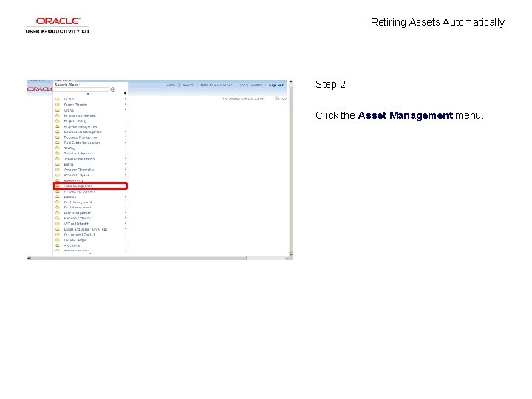Open the Billing menu
532x399 pixels.
(x=69, y=164)
